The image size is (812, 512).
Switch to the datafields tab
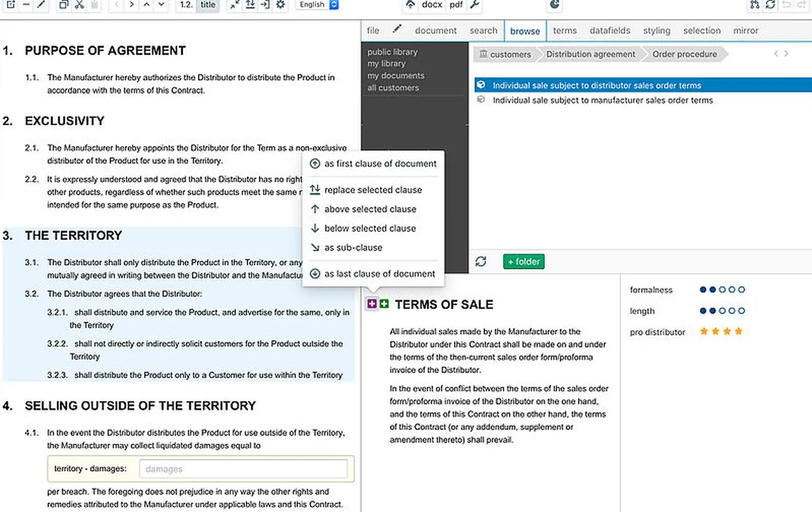[610, 30]
